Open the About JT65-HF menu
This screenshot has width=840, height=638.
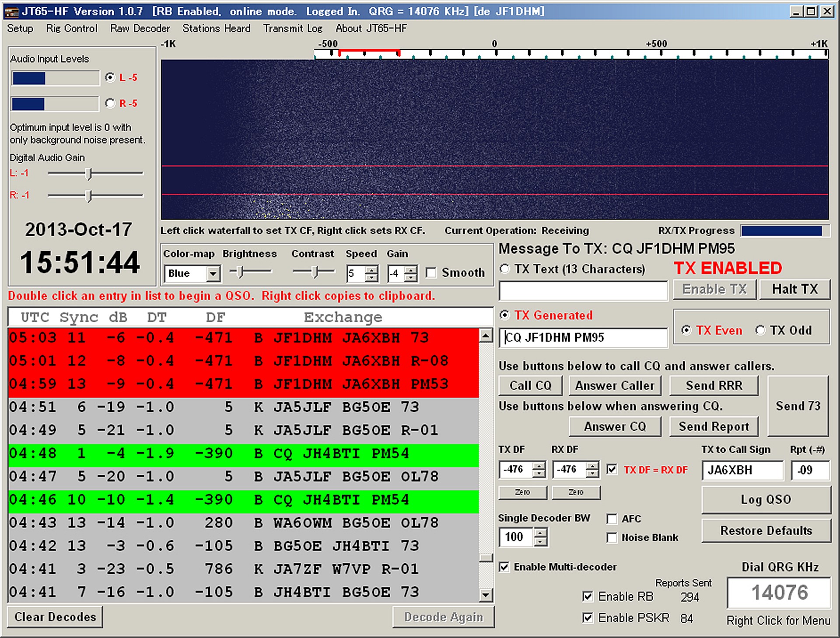[371, 28]
